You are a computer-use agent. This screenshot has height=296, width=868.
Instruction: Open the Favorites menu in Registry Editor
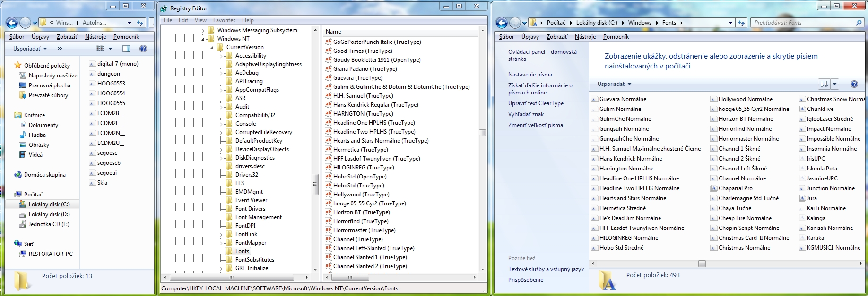pyautogui.click(x=224, y=20)
